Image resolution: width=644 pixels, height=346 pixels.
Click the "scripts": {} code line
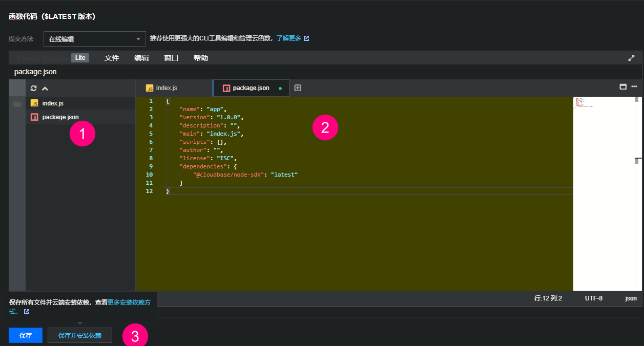click(203, 142)
